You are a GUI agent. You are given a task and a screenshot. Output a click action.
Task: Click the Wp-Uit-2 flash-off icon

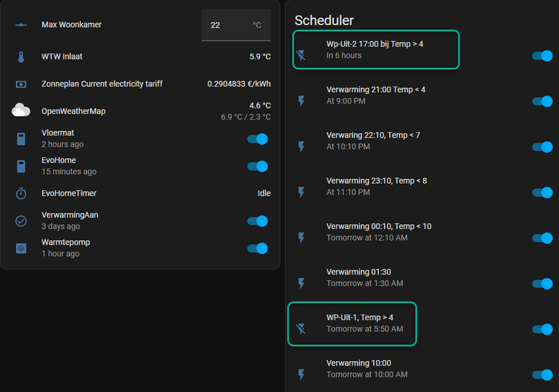pyautogui.click(x=301, y=55)
